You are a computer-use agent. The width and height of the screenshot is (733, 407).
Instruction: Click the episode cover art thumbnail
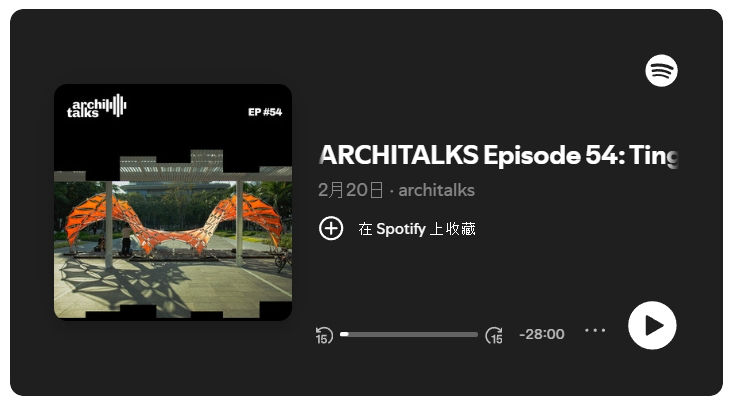coord(173,202)
